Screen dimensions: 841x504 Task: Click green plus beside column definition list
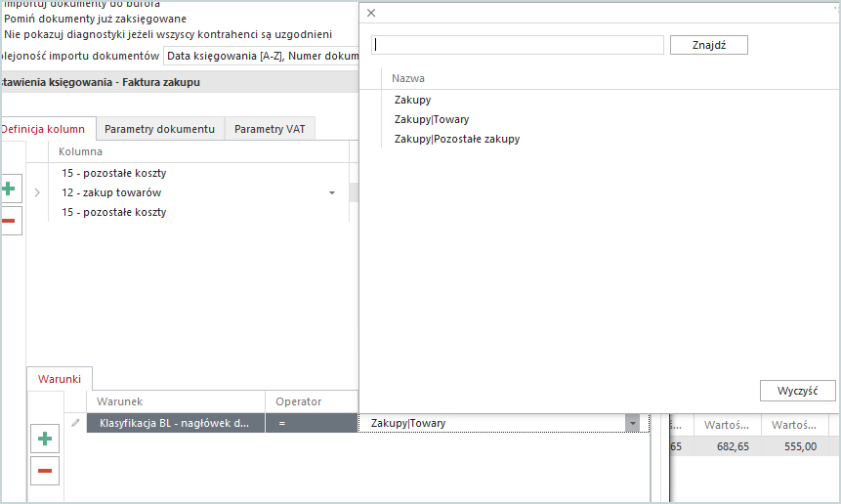click(8, 189)
